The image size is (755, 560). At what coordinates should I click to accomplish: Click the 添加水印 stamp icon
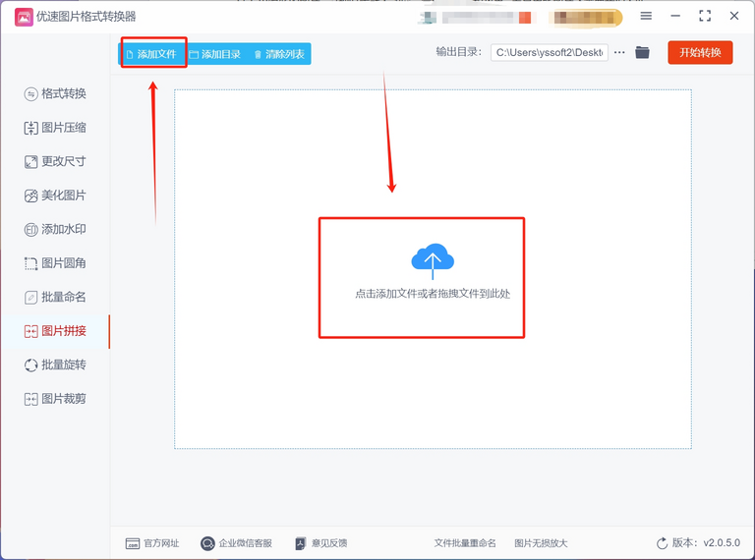click(30, 230)
